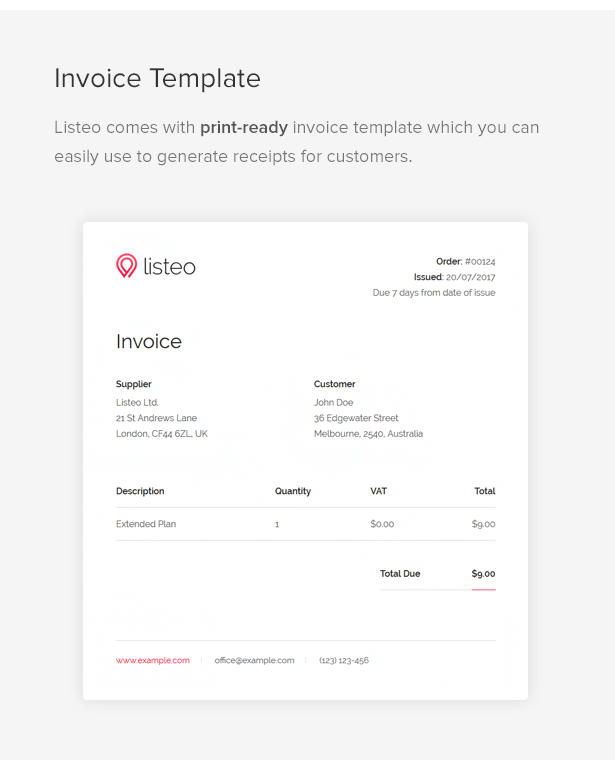Click the VAT column header

[378, 491]
